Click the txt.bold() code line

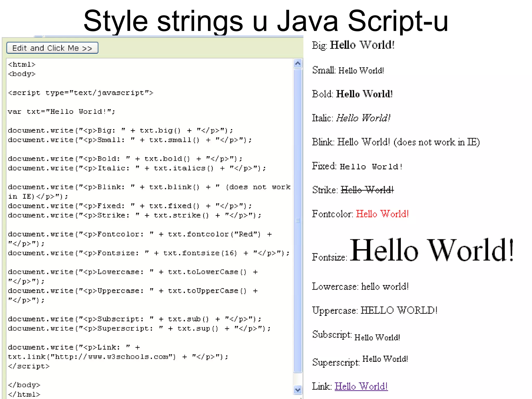(x=125, y=159)
